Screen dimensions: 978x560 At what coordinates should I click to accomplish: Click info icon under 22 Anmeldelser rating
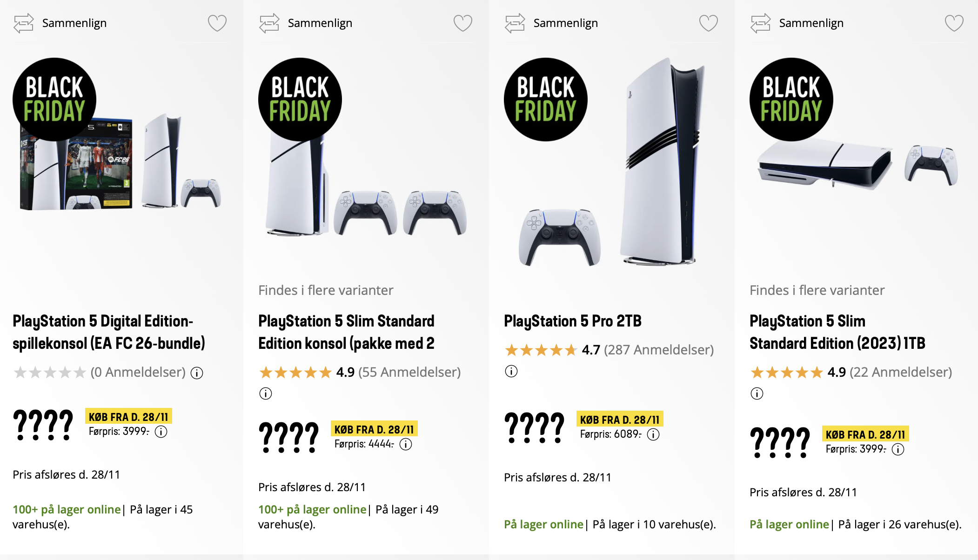pyautogui.click(x=757, y=394)
